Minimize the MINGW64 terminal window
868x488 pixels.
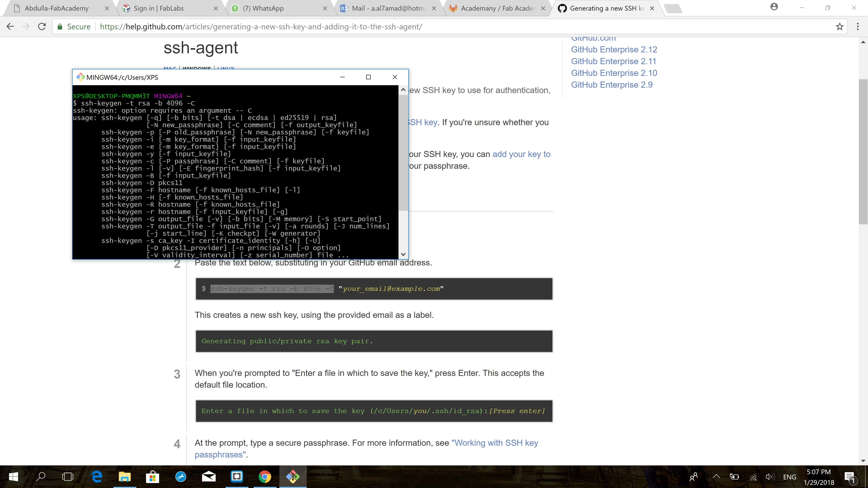pos(342,77)
